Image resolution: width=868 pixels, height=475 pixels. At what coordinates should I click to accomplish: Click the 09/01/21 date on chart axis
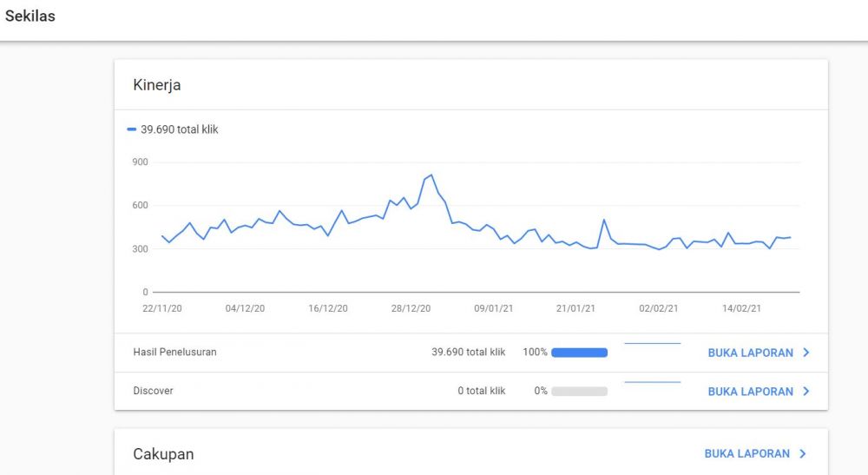click(x=492, y=308)
